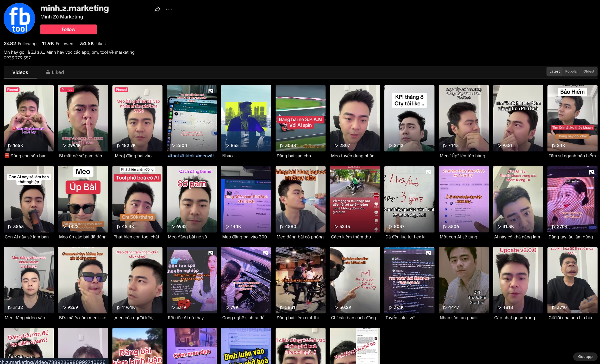
Task: Open the three-dots more options menu
Action: coord(169,9)
